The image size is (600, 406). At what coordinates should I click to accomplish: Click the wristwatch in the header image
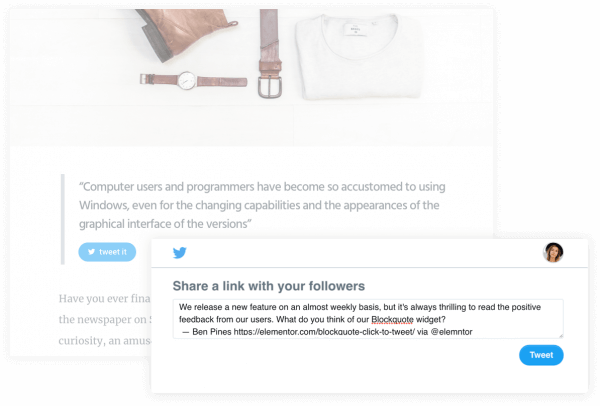(x=193, y=81)
